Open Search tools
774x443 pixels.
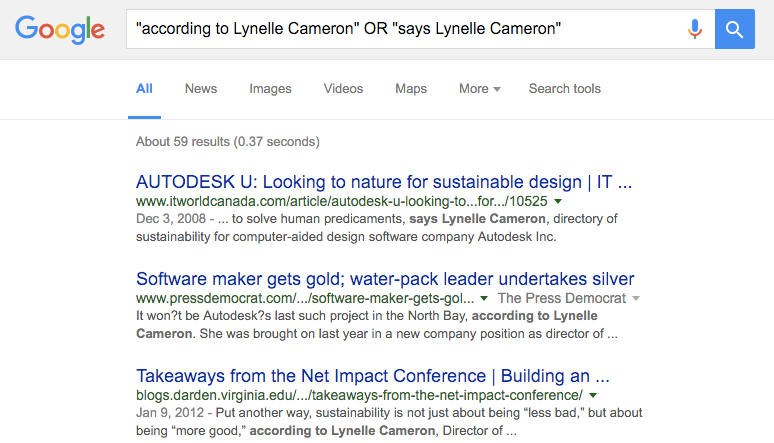point(565,89)
